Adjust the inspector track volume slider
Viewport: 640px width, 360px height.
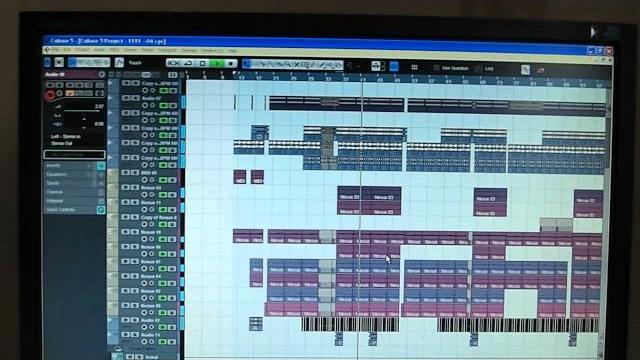pyautogui.click(x=81, y=111)
